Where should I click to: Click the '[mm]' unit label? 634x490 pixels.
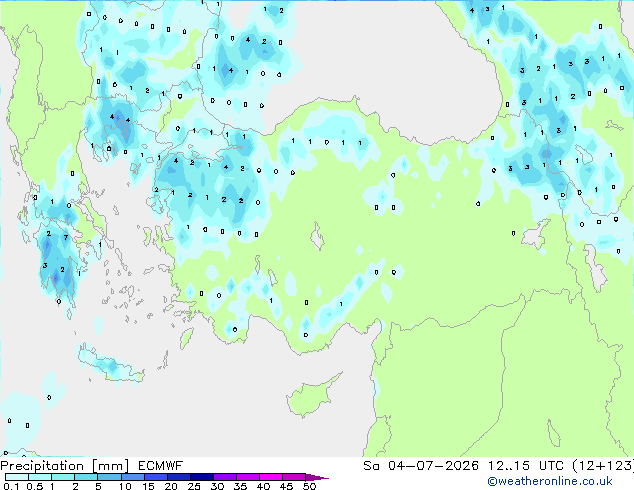click(111, 466)
